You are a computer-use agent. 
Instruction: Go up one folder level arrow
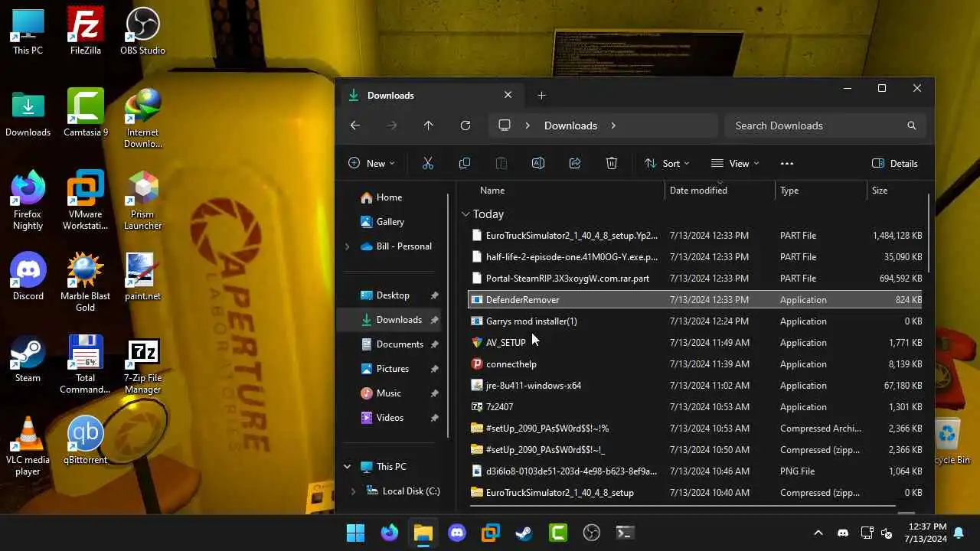coord(429,126)
